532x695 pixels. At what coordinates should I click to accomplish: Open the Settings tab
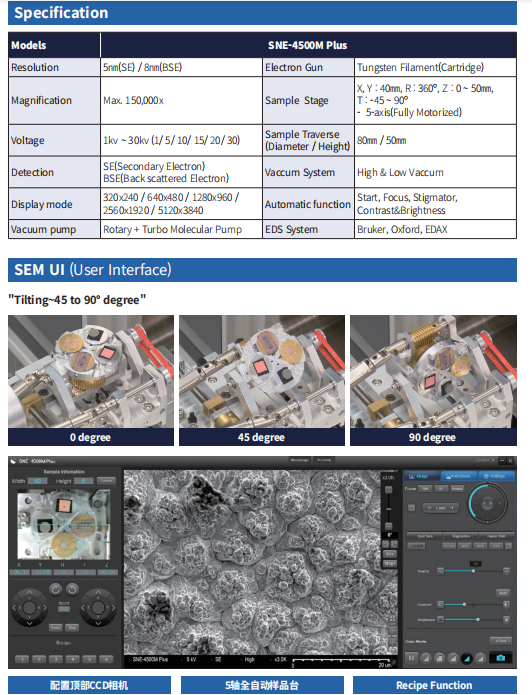(x=496, y=476)
